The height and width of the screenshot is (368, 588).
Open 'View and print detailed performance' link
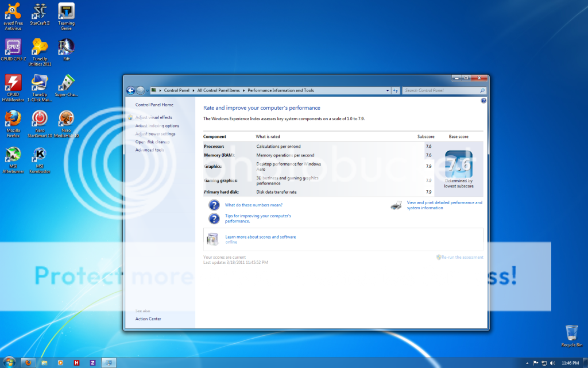(444, 205)
